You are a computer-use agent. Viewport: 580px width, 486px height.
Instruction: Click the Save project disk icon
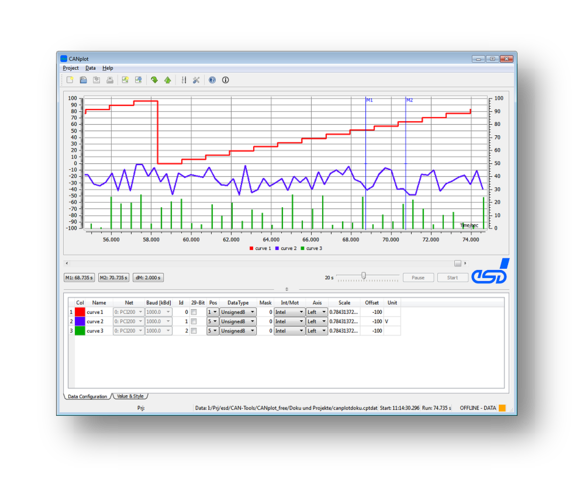(x=97, y=80)
